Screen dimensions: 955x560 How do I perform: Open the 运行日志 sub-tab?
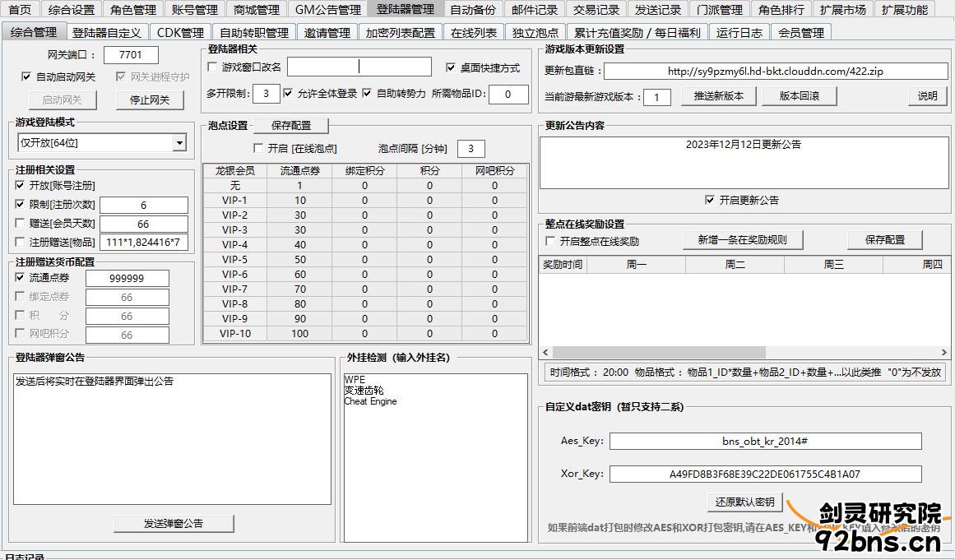(x=739, y=32)
